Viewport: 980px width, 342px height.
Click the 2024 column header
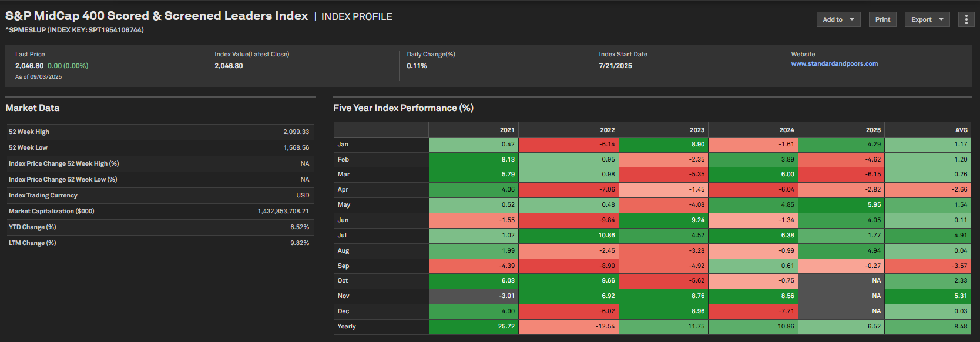click(753, 130)
